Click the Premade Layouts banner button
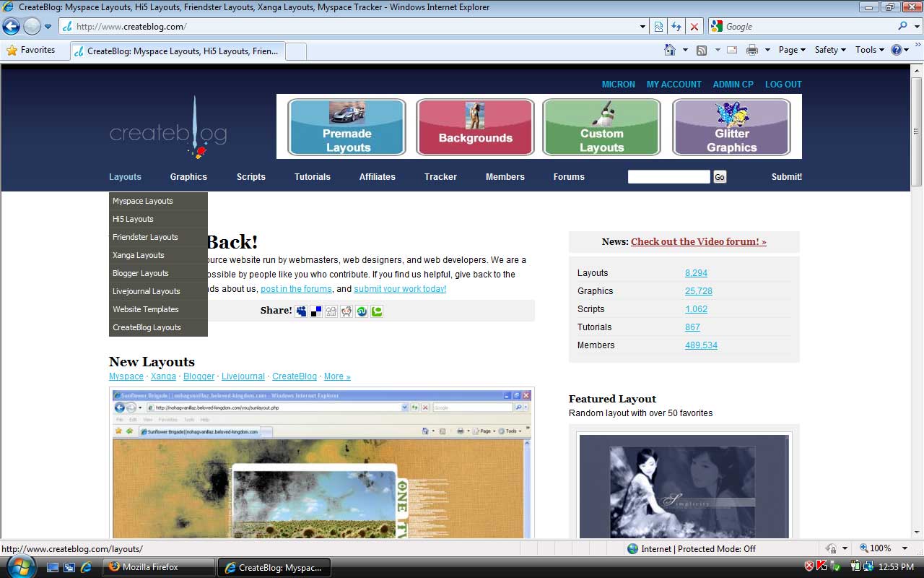 [346, 127]
